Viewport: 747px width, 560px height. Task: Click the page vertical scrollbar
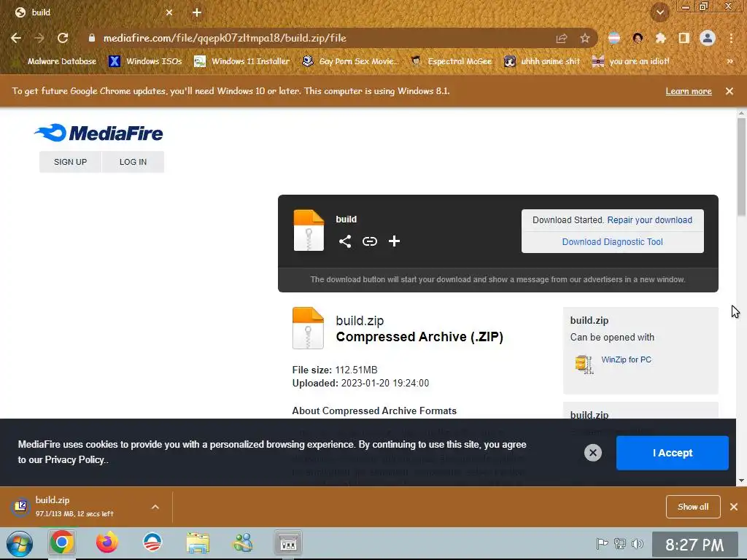[741, 167]
